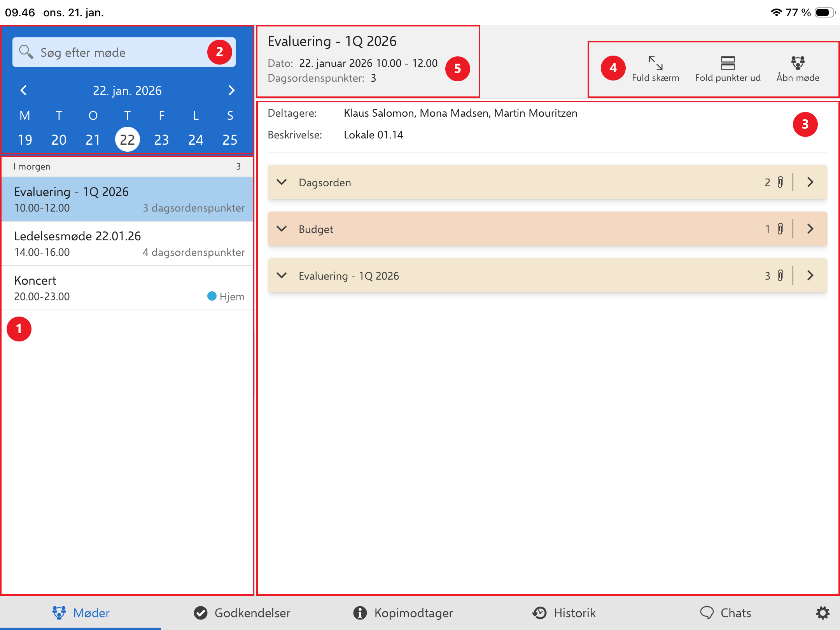The height and width of the screenshot is (630, 840).
Task: Tap the battery indicator in status bar
Action: [824, 12]
